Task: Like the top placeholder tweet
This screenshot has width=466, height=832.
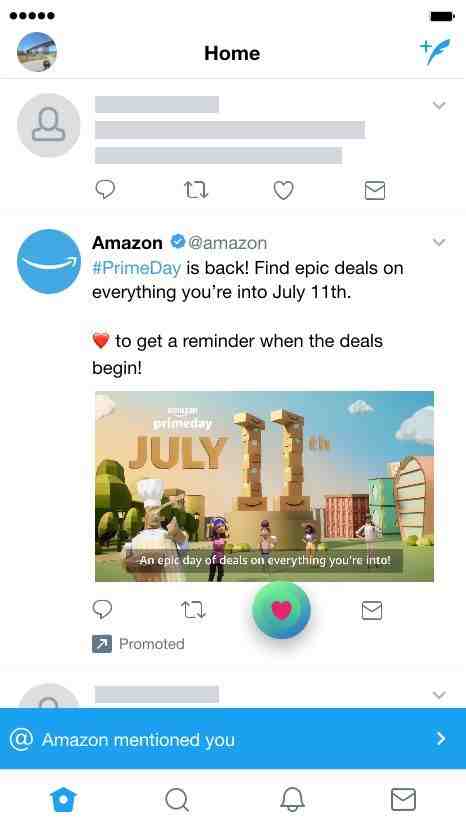Action: 283,190
